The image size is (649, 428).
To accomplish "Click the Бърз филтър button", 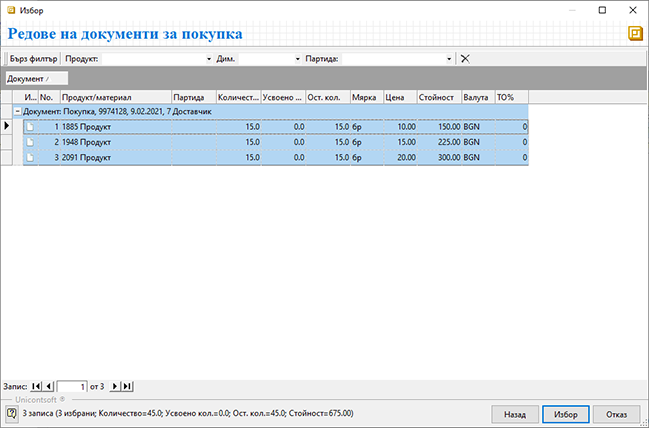I will click(34, 59).
